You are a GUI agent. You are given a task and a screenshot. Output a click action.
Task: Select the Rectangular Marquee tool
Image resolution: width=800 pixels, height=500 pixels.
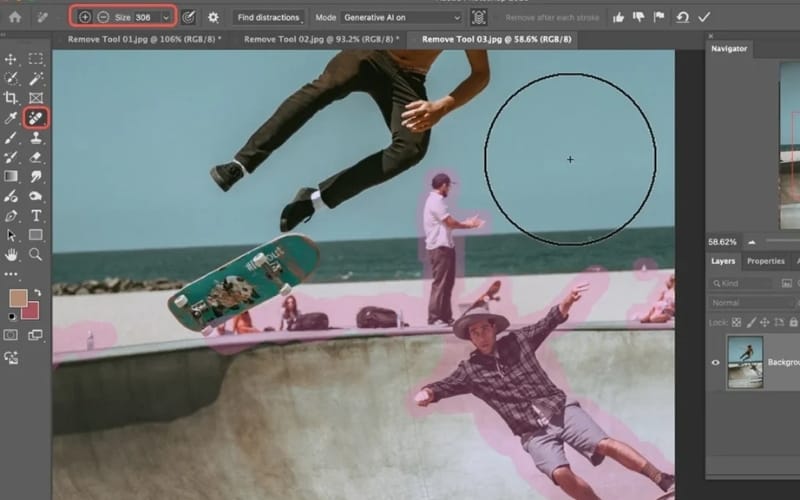[36, 59]
